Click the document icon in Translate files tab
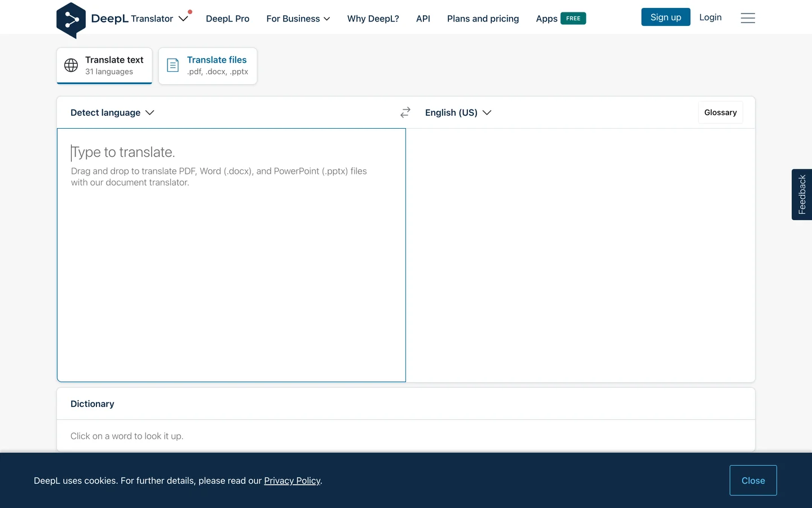The width and height of the screenshot is (812, 508). [x=173, y=65]
